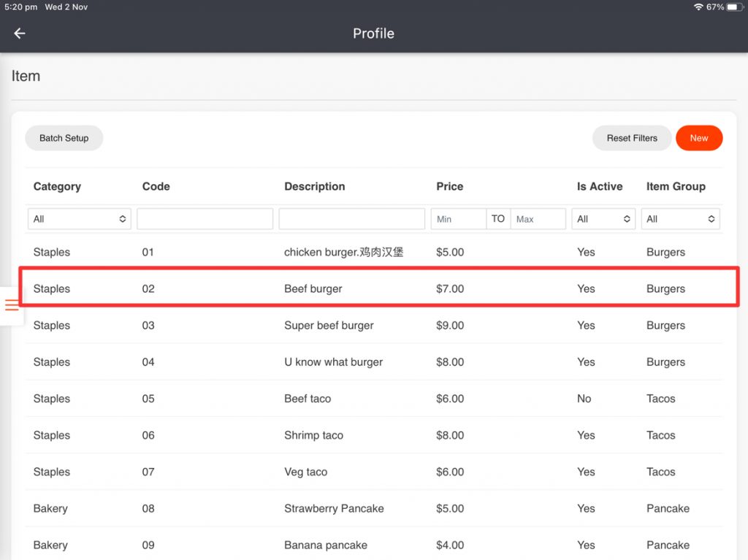Select the Min price field
748x560 pixels.
(459, 219)
